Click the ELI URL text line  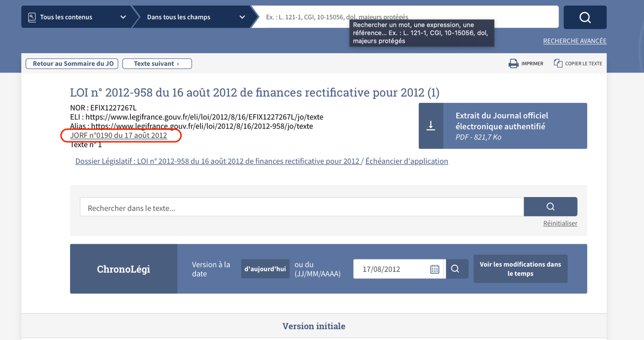pos(197,117)
